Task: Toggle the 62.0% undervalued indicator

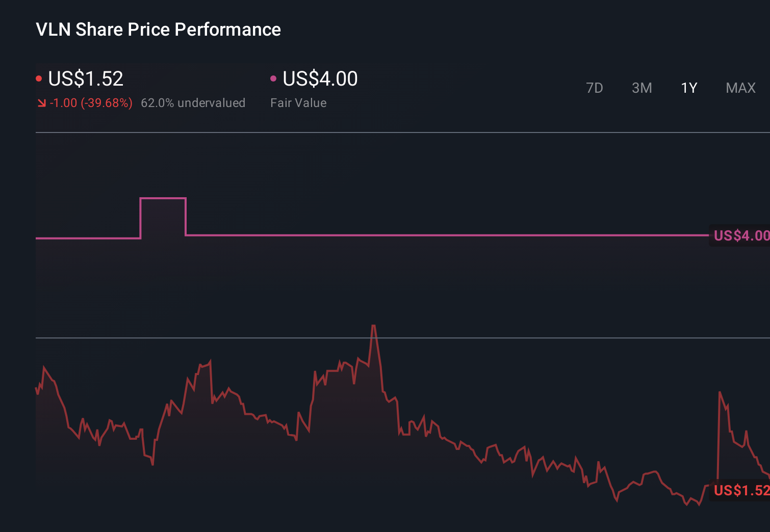Action: (193, 102)
